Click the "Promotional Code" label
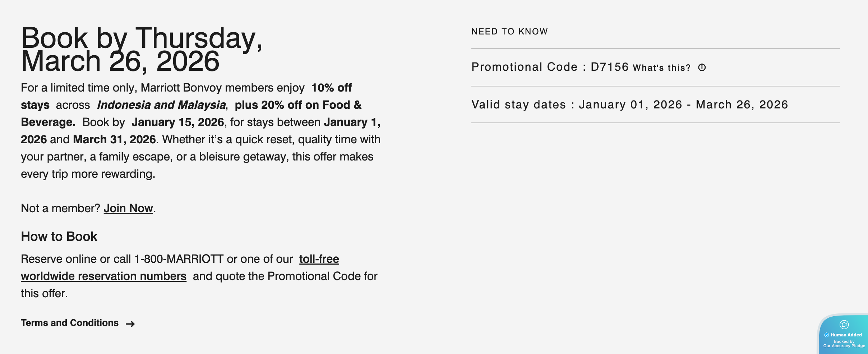Image resolution: width=868 pixels, height=354 pixels. (x=524, y=67)
